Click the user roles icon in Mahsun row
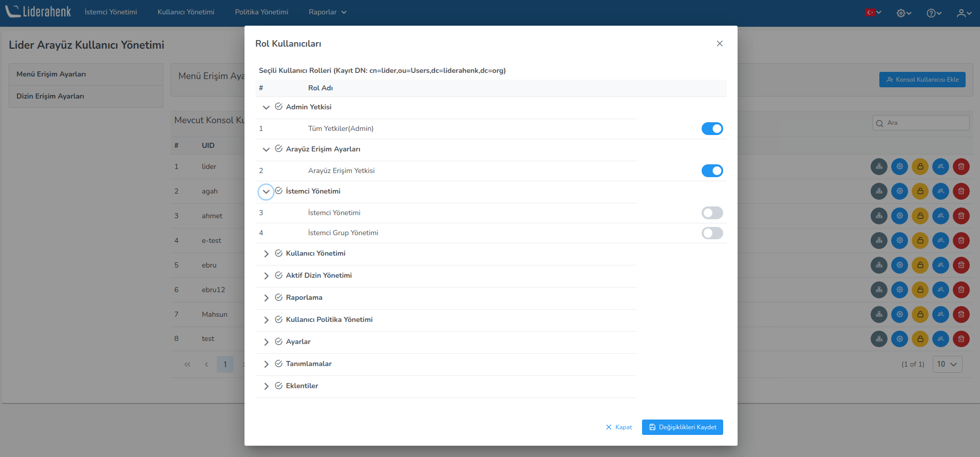The image size is (980, 457). click(940, 314)
